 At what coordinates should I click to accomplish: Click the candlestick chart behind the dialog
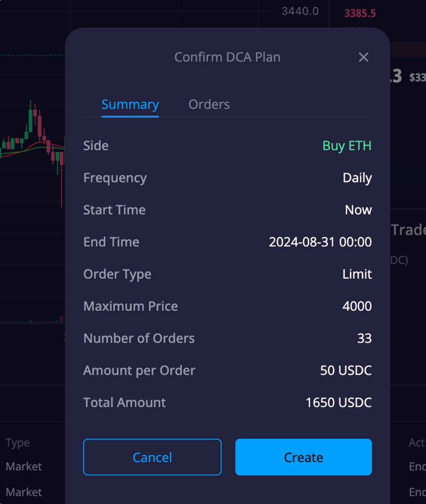[x=33, y=154]
